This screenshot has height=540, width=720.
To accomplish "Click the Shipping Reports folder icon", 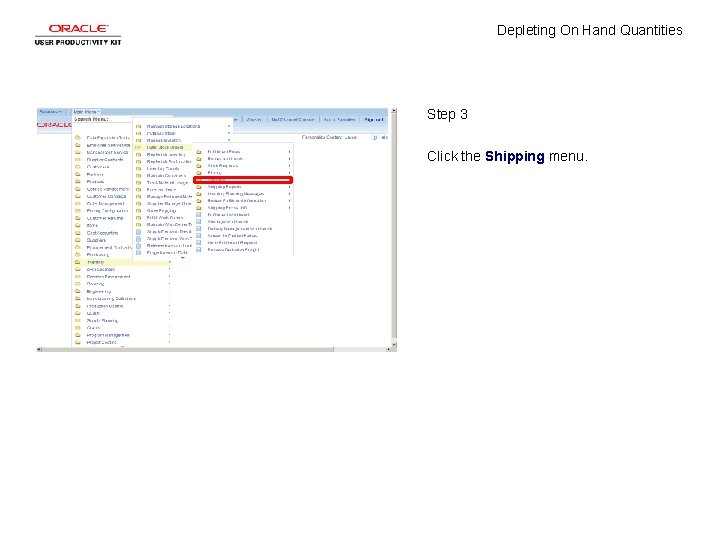I will [199, 187].
